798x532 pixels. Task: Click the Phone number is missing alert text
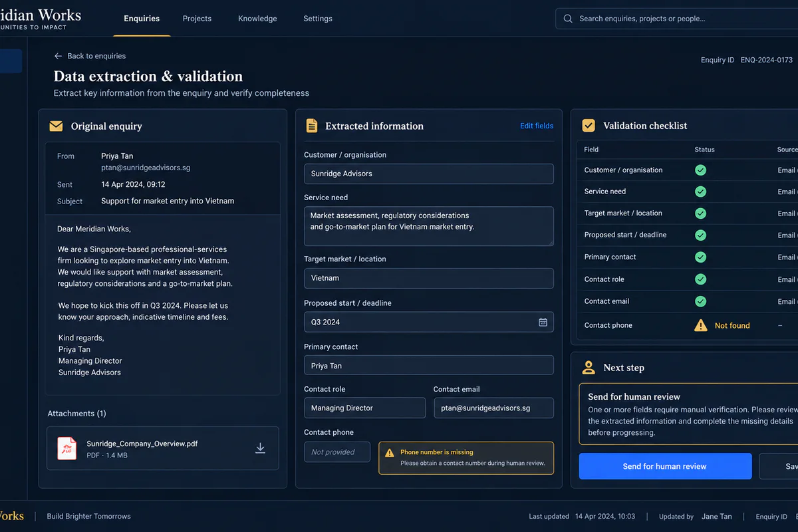pyautogui.click(x=437, y=452)
